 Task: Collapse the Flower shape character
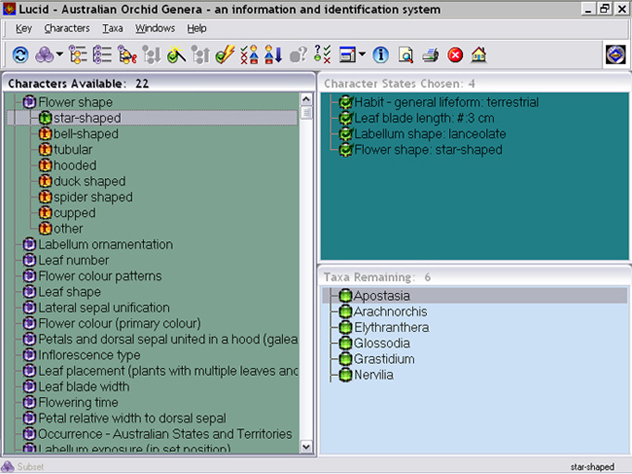[x=29, y=102]
